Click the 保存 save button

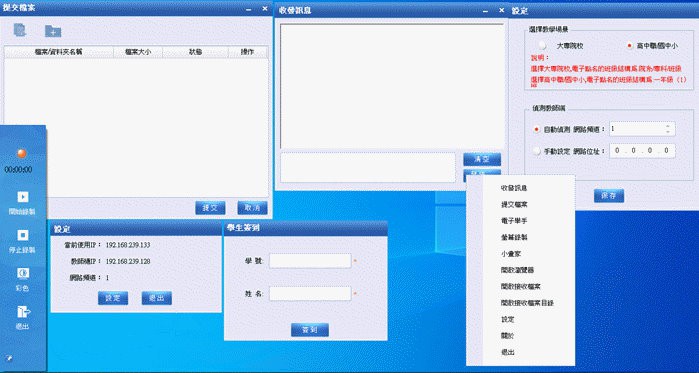[609, 196]
